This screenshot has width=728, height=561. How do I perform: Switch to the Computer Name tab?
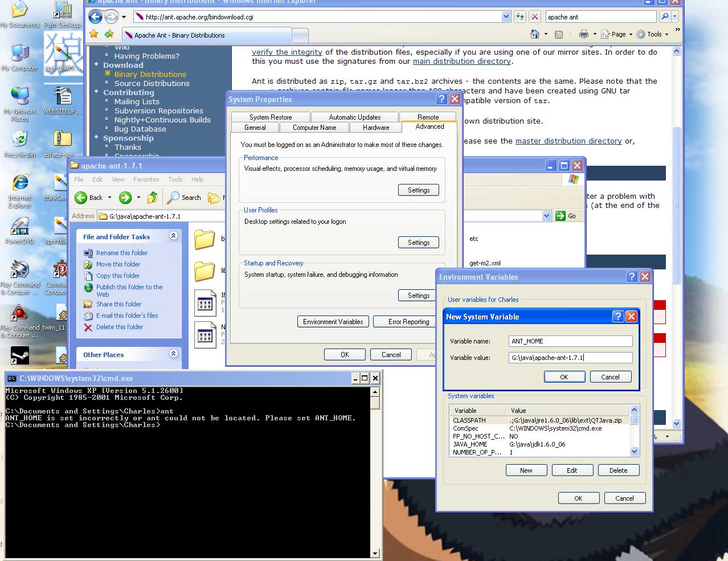point(314,128)
